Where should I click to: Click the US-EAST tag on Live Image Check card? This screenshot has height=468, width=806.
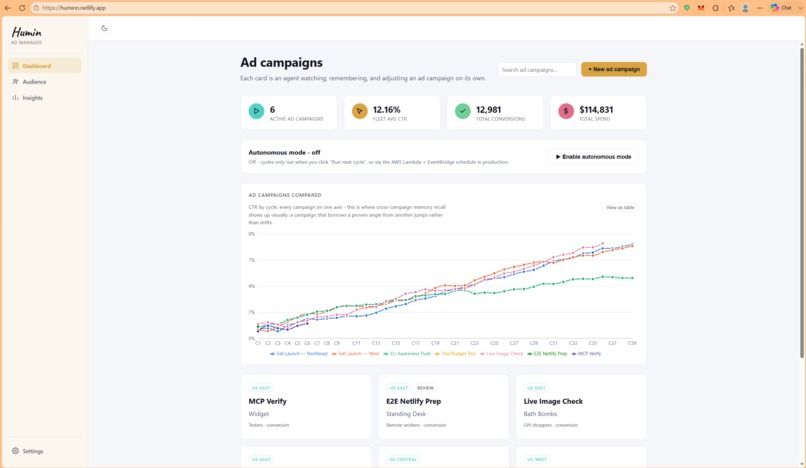click(x=536, y=388)
